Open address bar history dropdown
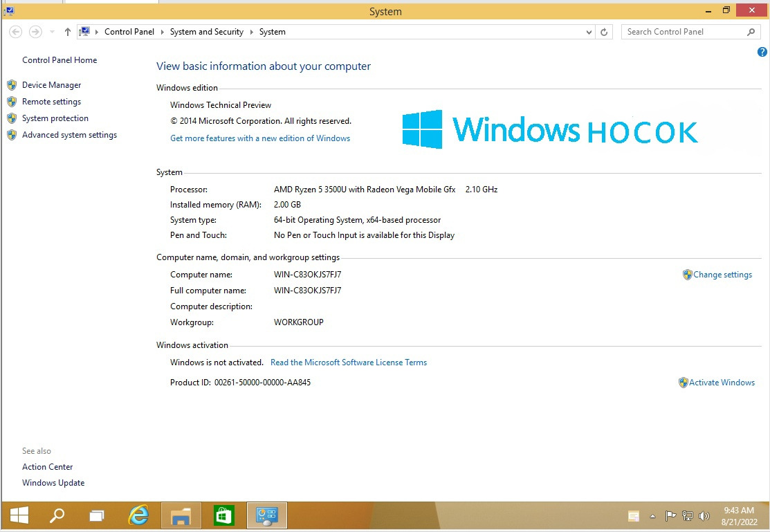 click(589, 33)
